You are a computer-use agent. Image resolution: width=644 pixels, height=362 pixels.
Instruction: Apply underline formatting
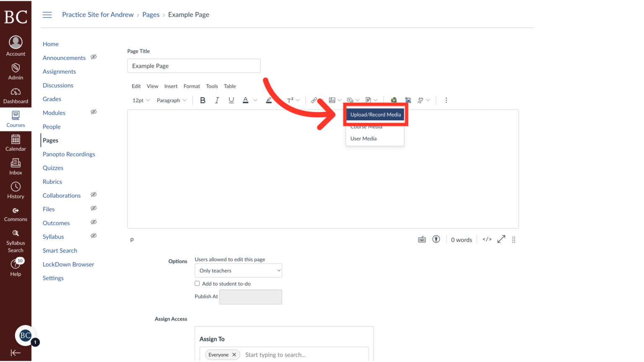point(231,100)
